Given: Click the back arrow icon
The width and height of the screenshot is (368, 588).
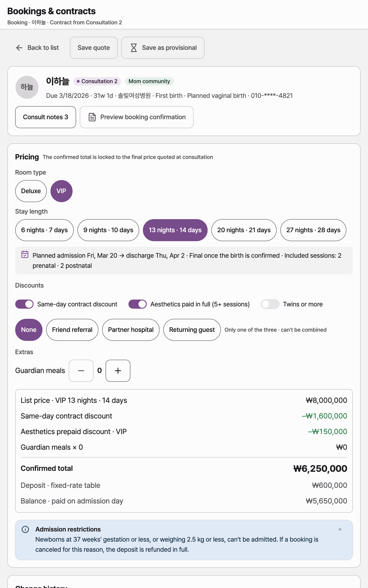Looking at the screenshot, I should pos(19,48).
